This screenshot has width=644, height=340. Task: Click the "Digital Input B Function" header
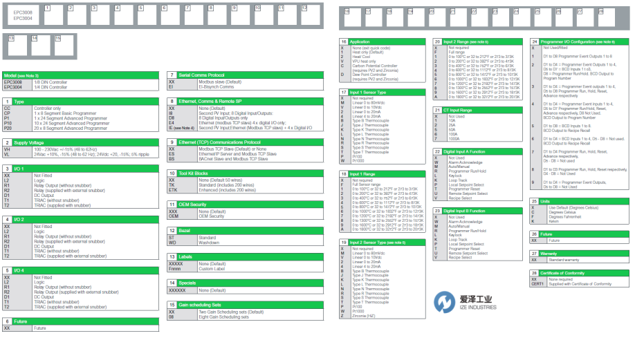point(478,211)
